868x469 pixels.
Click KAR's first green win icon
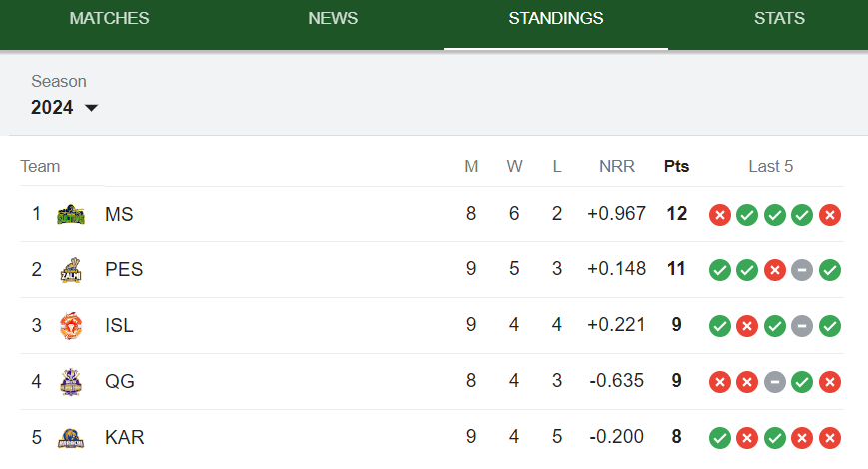point(719,438)
